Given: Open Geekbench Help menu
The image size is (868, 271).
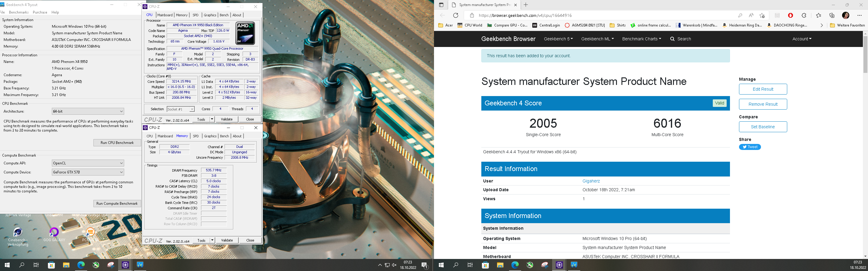Looking at the screenshot, I should tap(55, 12).
